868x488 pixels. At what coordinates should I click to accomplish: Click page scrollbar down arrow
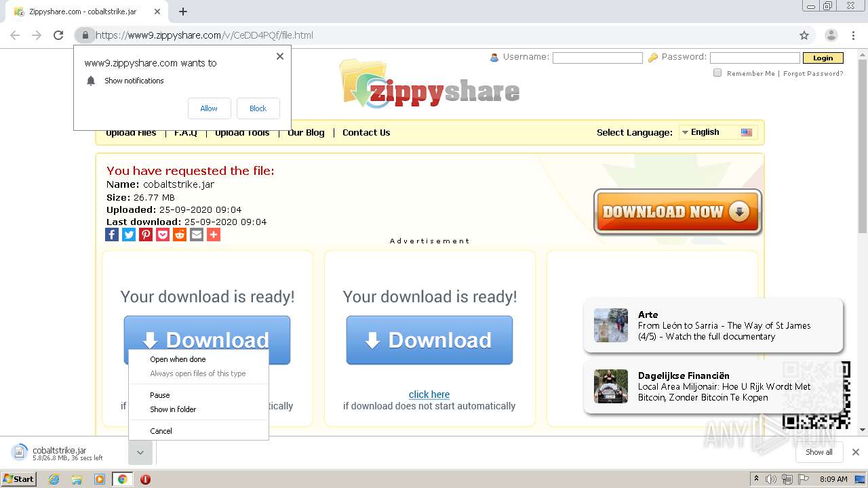click(x=863, y=430)
